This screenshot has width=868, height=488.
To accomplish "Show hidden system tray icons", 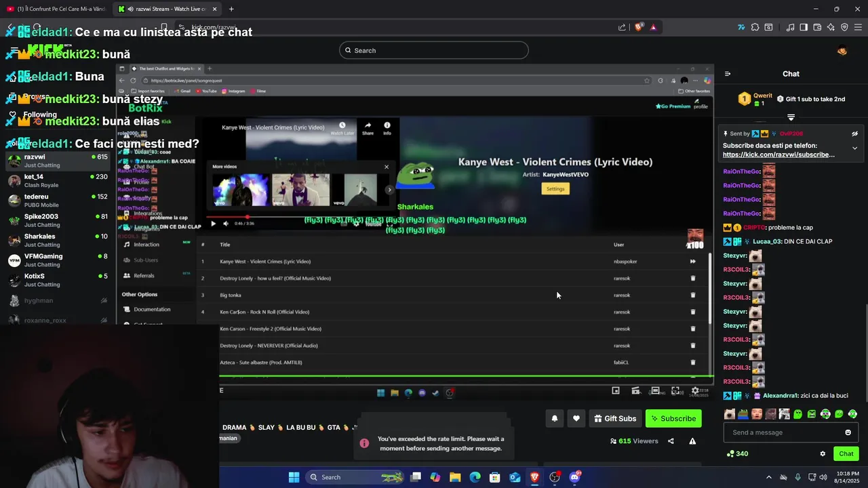I will tap(768, 477).
